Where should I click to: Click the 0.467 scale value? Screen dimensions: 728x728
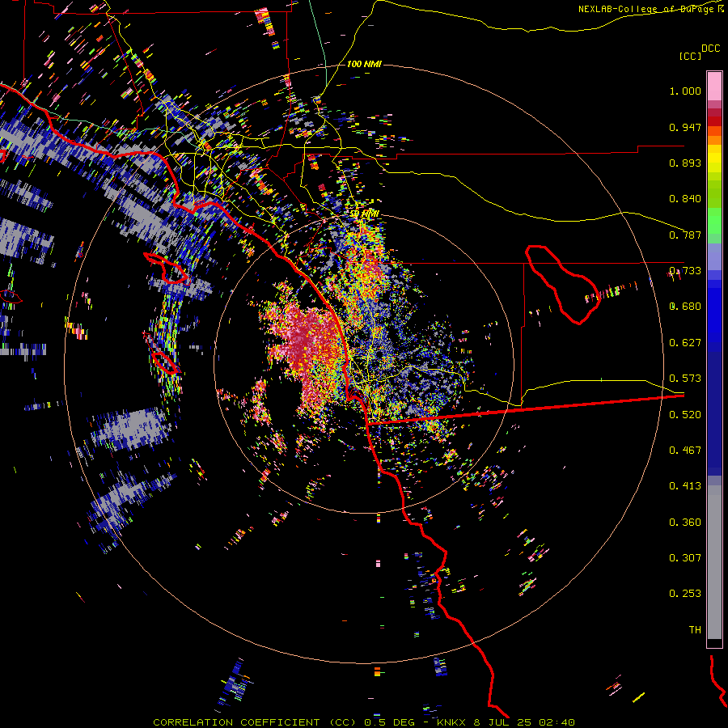click(685, 451)
